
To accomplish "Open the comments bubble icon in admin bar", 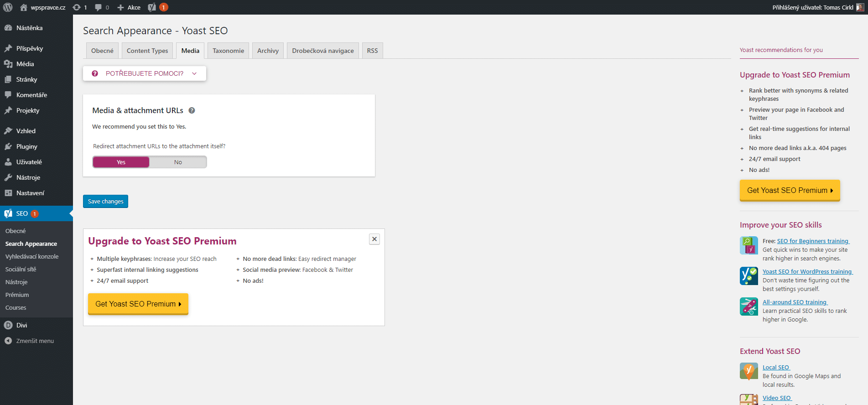I will click(98, 7).
